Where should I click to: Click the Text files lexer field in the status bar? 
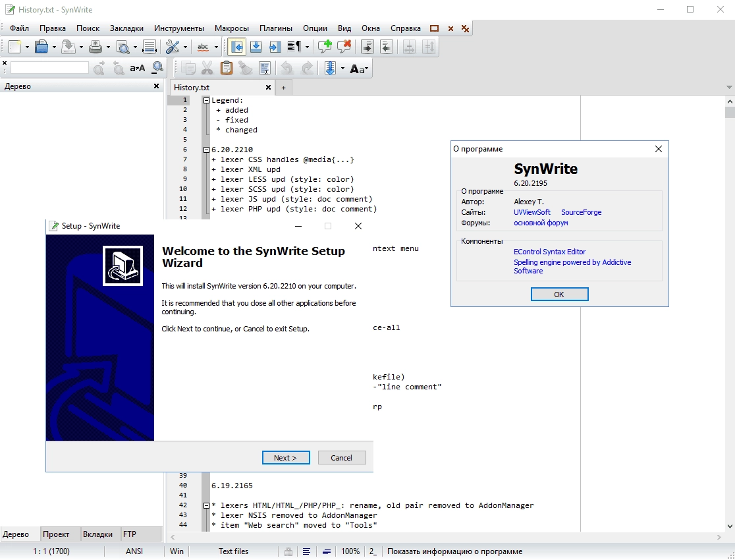point(233,551)
